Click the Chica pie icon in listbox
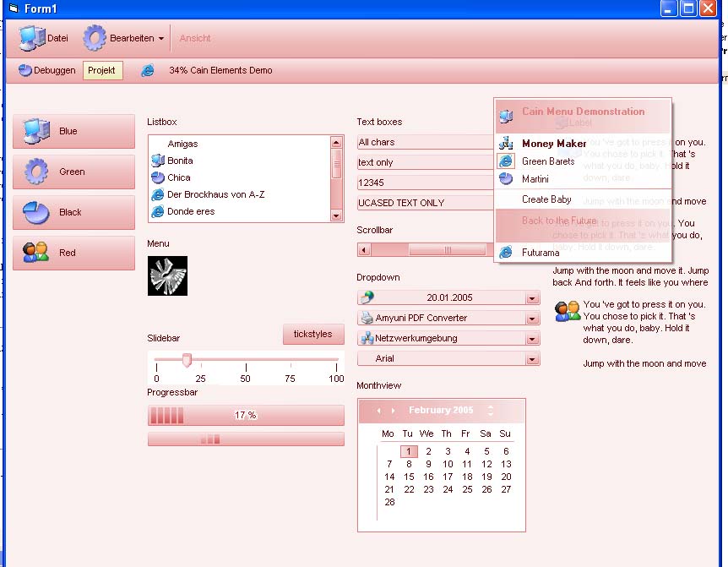The image size is (728, 567). (x=157, y=177)
